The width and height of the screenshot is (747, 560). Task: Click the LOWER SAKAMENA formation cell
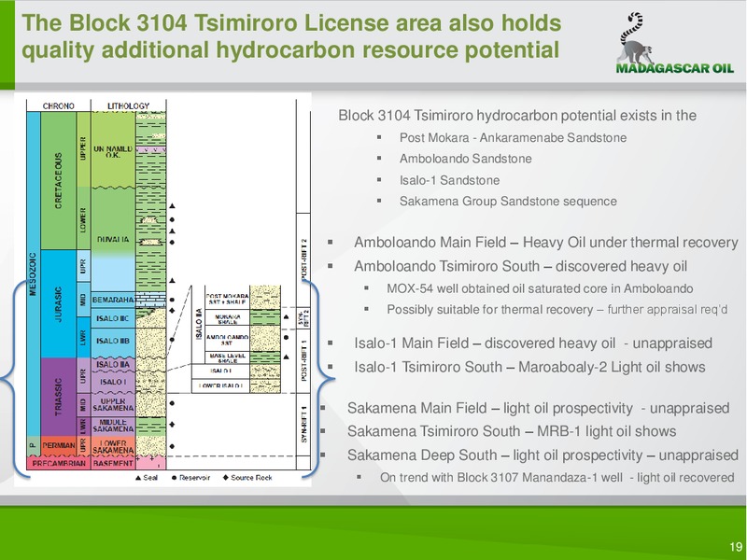[113, 446]
